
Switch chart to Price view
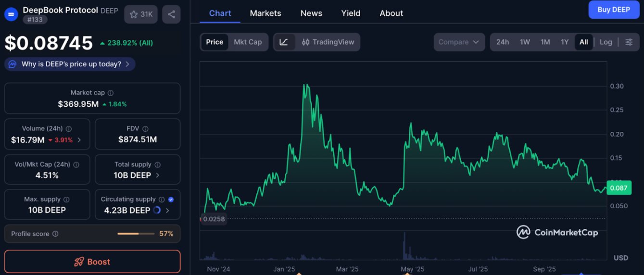[215, 42]
